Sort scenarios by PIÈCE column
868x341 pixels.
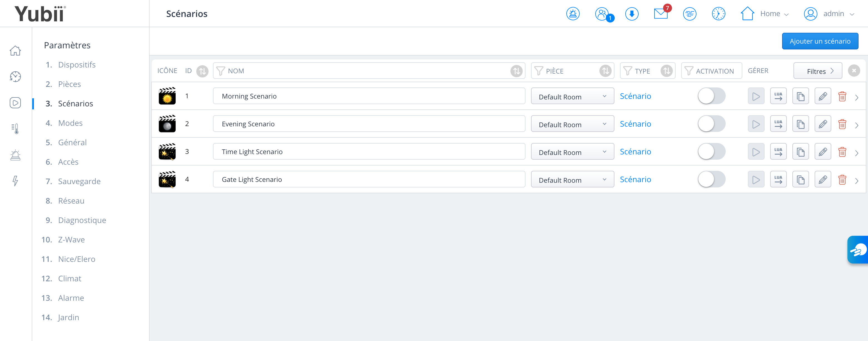click(x=606, y=71)
